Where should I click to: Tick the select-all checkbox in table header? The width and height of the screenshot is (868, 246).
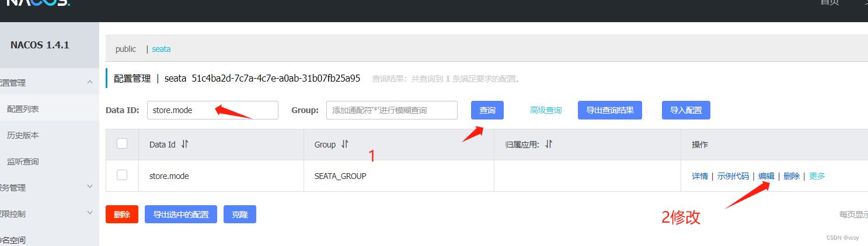pyautogui.click(x=122, y=143)
